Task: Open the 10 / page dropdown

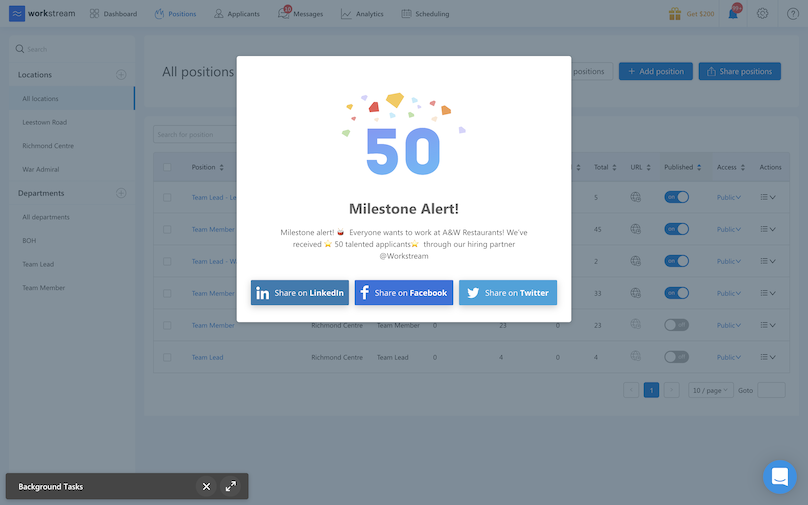Action: tap(712, 390)
